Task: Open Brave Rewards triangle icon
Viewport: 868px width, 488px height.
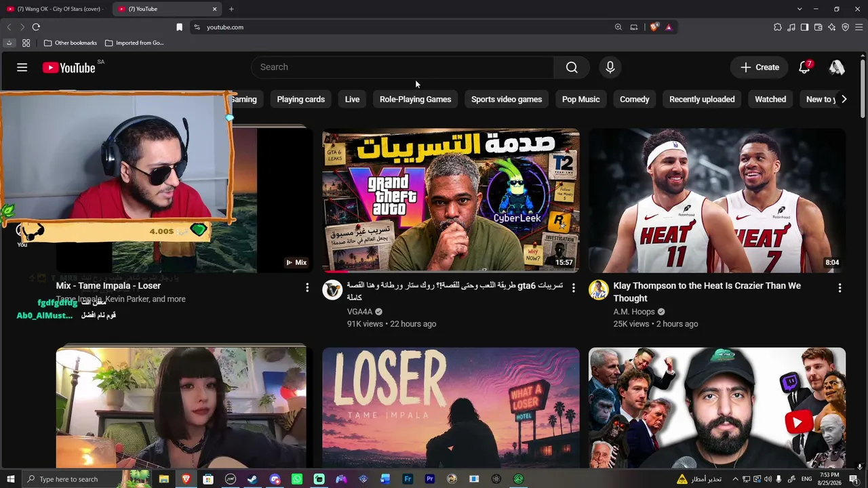Action: [669, 27]
